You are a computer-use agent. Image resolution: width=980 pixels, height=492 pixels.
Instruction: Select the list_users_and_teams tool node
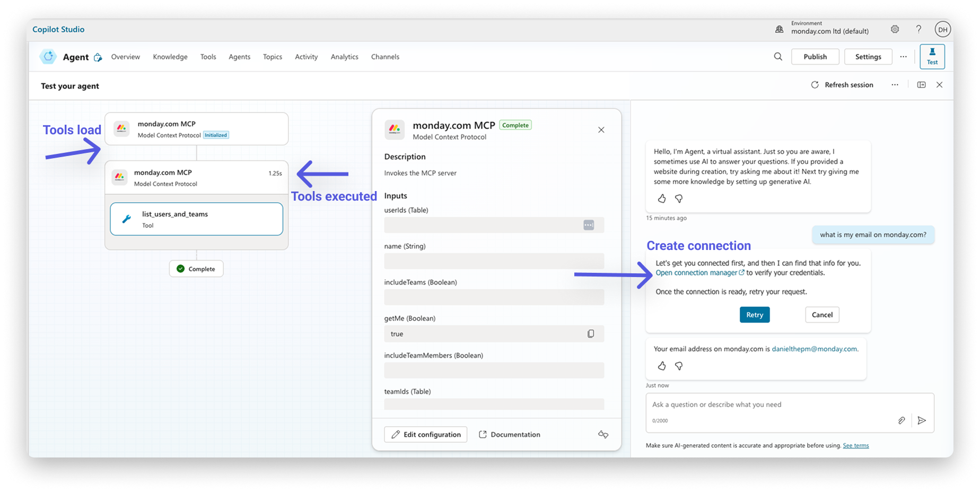[197, 219]
